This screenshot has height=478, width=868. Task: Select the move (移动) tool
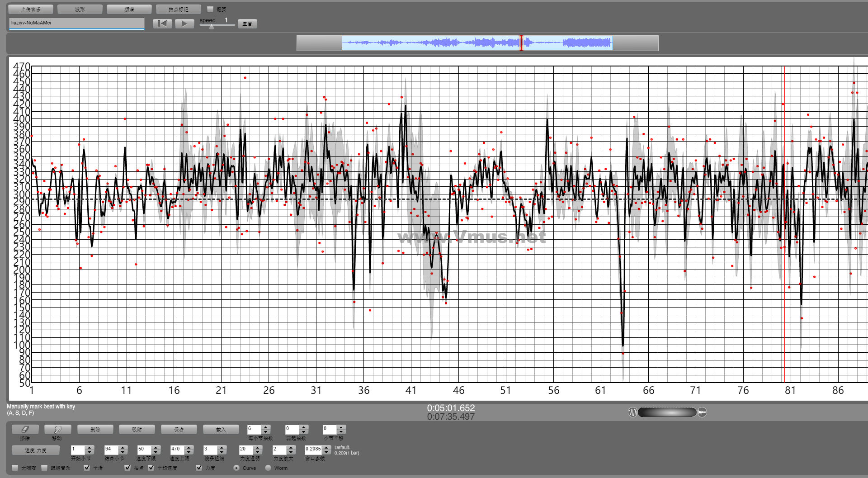pos(57,429)
